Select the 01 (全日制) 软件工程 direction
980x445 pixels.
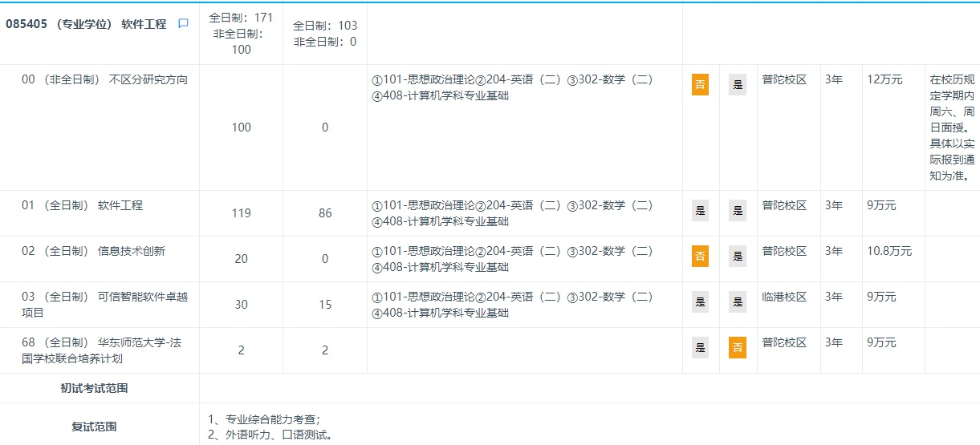point(82,205)
